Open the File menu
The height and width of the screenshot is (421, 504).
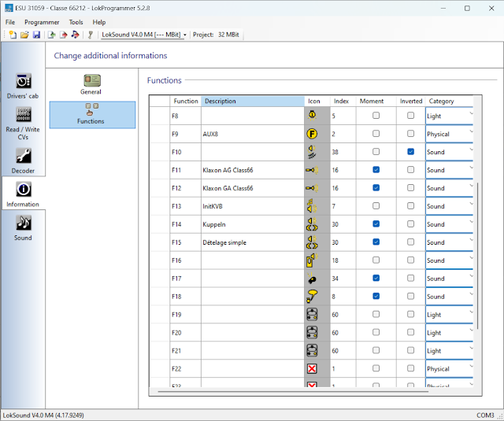(x=10, y=22)
